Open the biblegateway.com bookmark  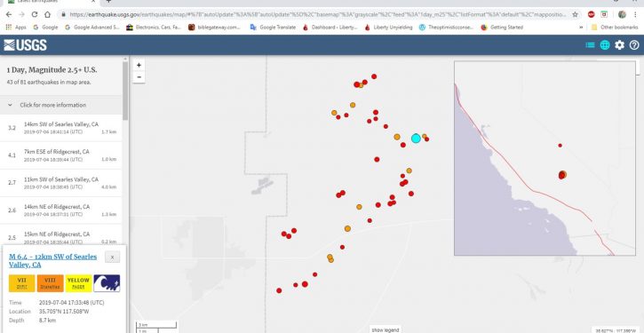(214, 28)
